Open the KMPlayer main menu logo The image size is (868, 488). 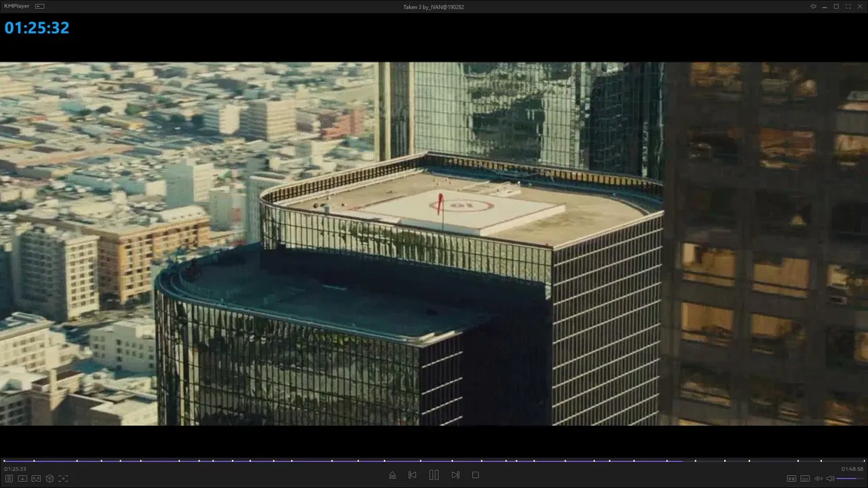coord(17,6)
